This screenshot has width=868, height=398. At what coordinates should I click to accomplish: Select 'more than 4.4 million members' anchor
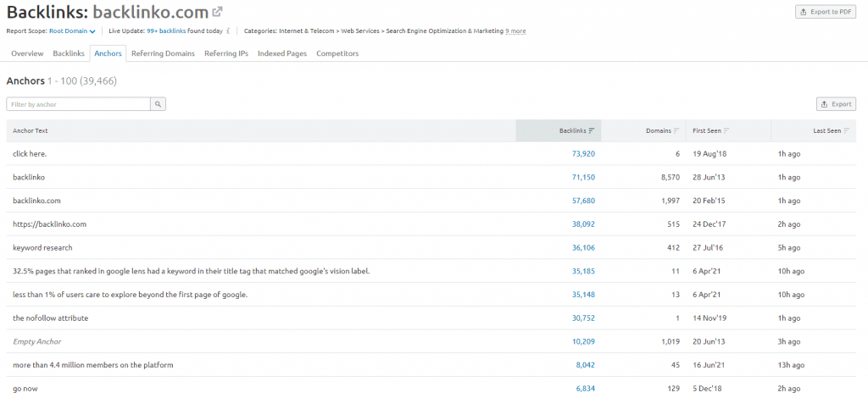pos(93,365)
